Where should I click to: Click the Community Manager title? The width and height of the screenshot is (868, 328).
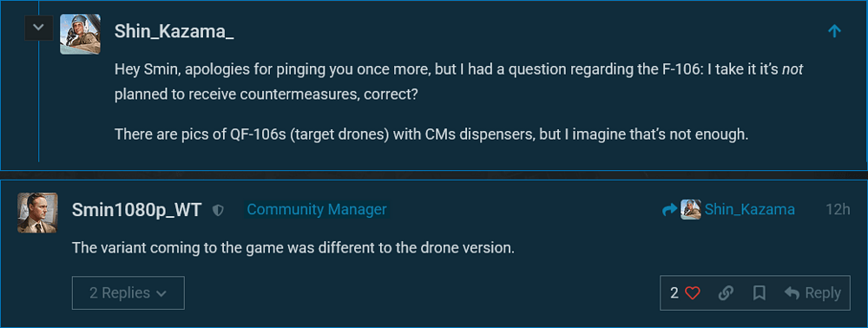(x=317, y=210)
